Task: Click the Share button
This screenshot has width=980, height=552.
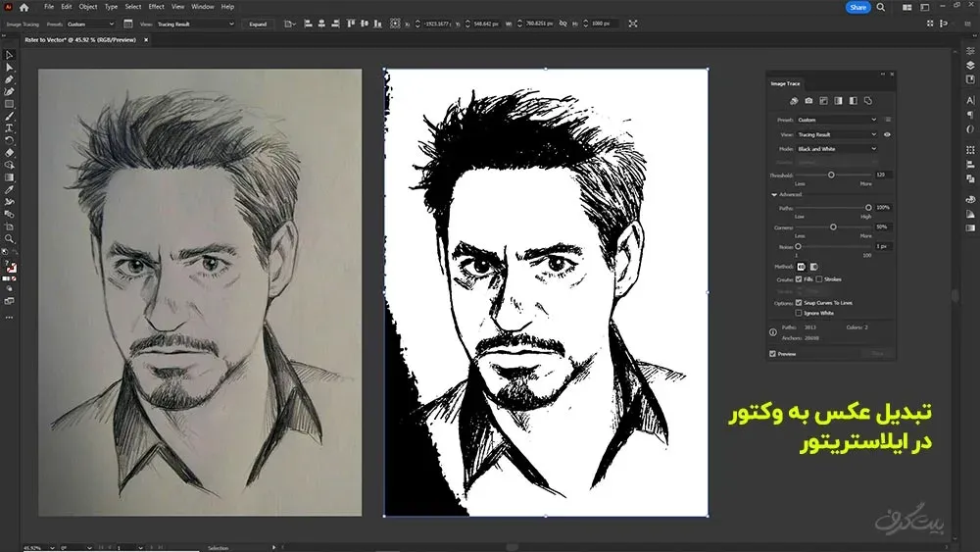Action: [858, 8]
